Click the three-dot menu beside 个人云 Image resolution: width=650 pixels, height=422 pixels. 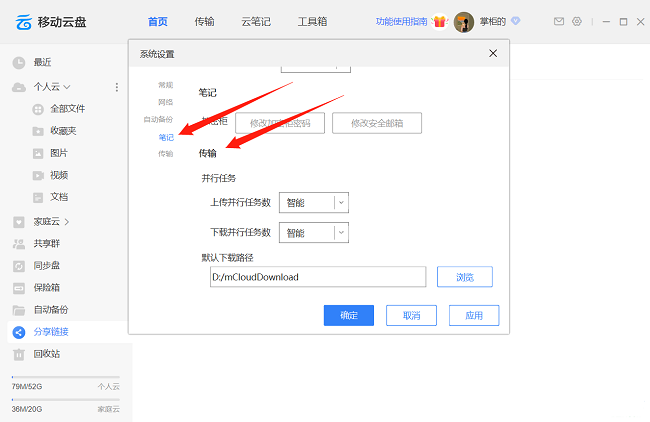click(x=116, y=87)
